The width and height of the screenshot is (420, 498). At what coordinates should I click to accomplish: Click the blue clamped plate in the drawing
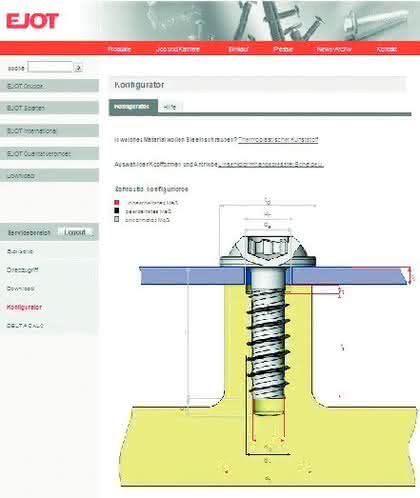click(x=274, y=276)
